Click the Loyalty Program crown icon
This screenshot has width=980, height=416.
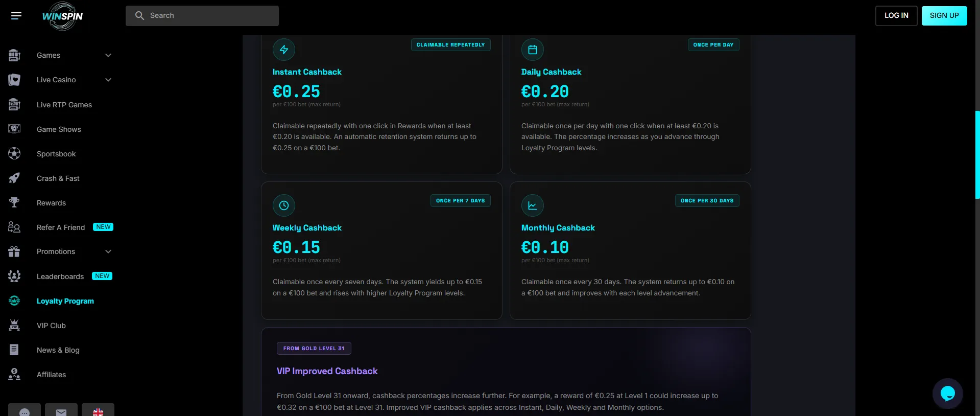tap(14, 301)
